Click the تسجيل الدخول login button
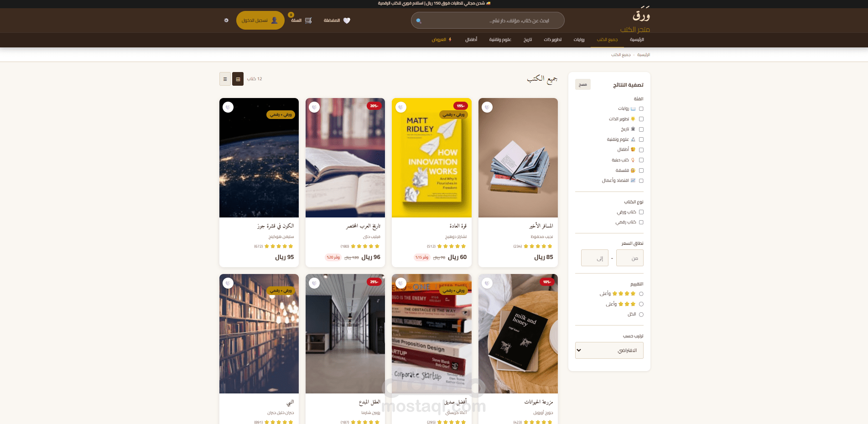 [260, 21]
